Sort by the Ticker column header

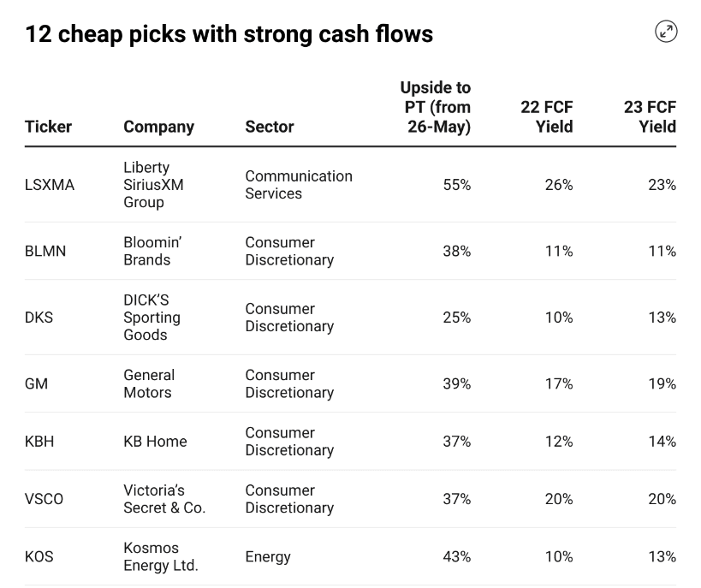click(48, 127)
